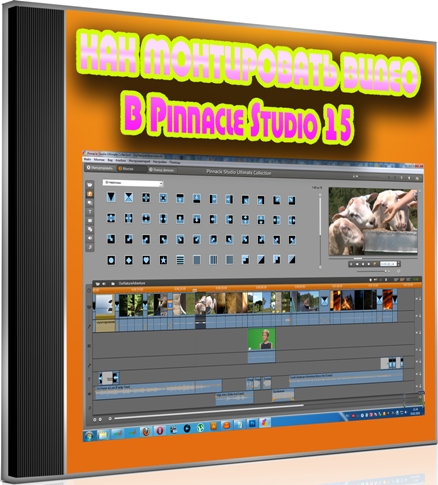
Task: Select the highlighted transitions album icon
Action: click(x=90, y=194)
